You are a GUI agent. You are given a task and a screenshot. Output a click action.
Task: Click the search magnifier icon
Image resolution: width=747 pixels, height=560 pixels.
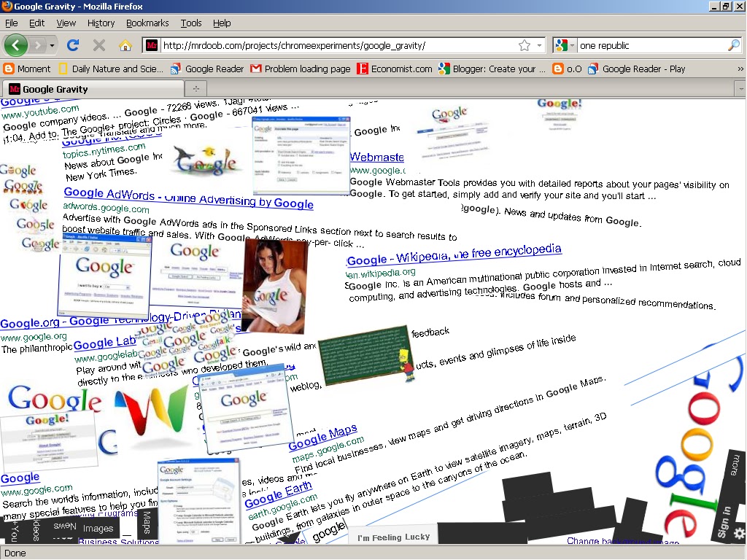(734, 45)
